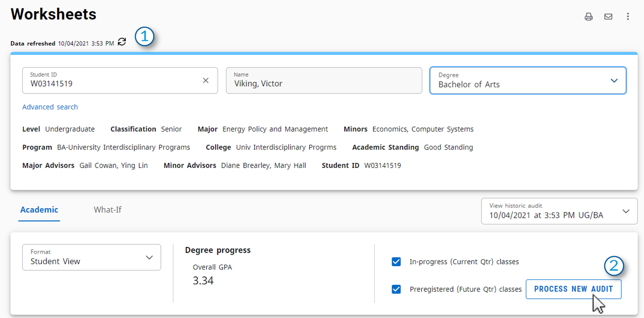Toggle In-progress (Current Qtr) classes checkbox
Screen dimensions: 644x318
(396, 261)
